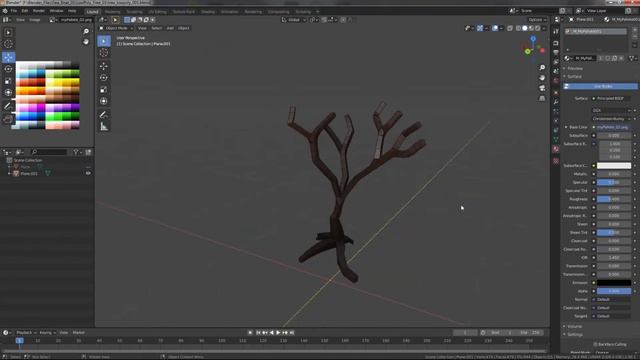Select the Select Box tool in the 3D viewport

(x=104, y=41)
